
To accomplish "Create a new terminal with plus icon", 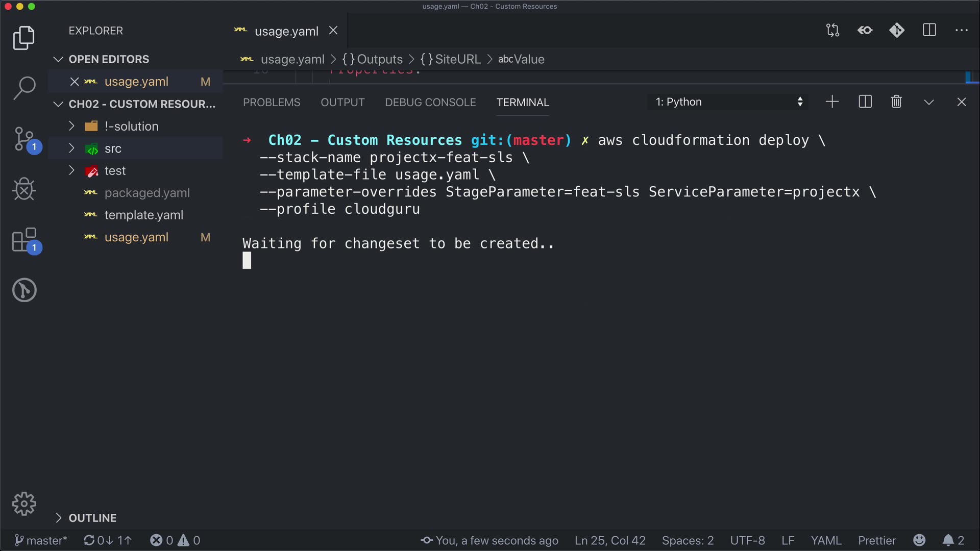I will [832, 102].
